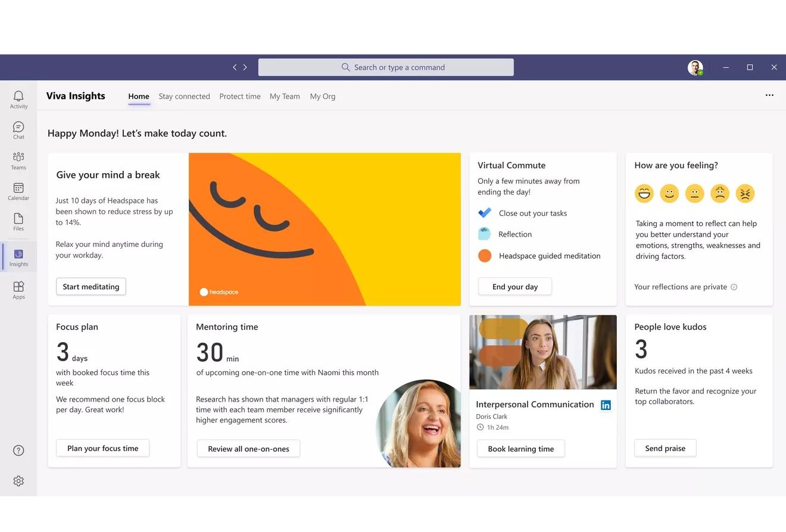Click Close out your tasks
This screenshot has height=532, width=786.
tap(533, 213)
